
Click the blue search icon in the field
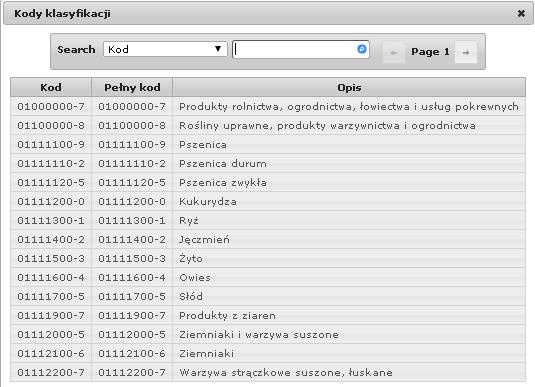362,49
